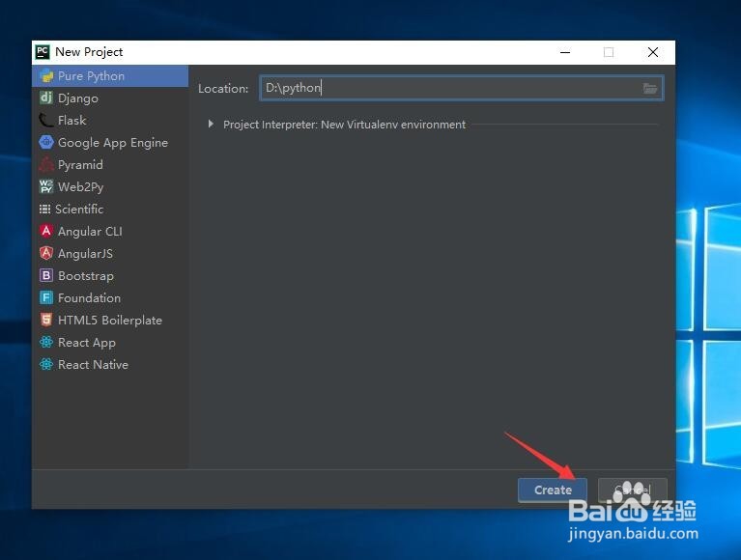This screenshot has width=741, height=560.
Task: Select the Scientific project type
Action: 109,209
